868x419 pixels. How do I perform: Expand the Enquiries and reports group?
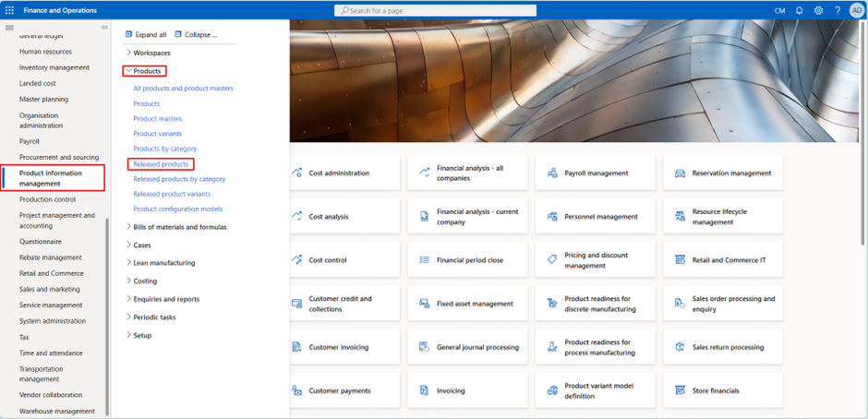[128, 299]
